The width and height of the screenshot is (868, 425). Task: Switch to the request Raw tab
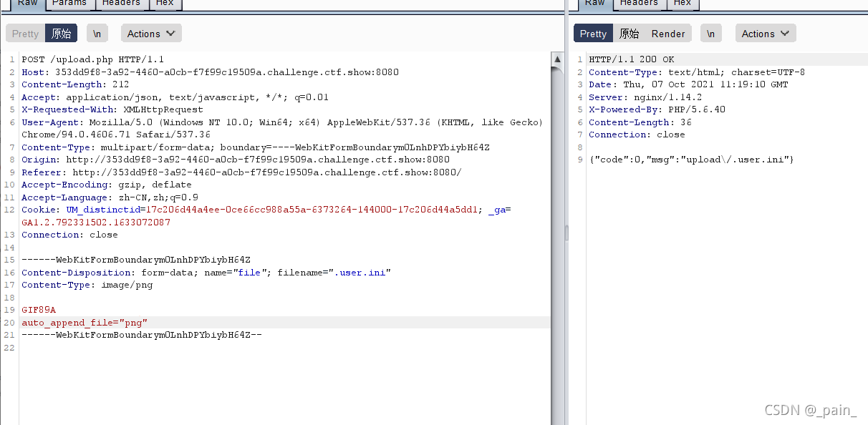coord(27,4)
